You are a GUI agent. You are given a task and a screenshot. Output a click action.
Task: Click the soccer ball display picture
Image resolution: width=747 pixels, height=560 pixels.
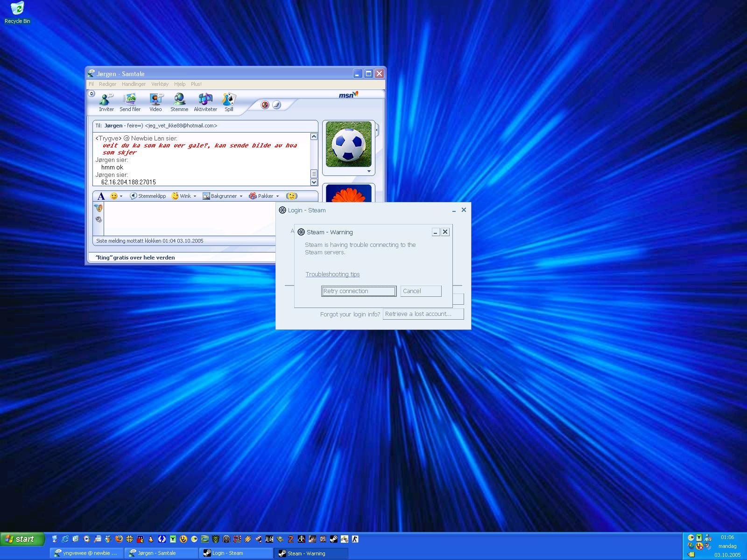(x=348, y=144)
